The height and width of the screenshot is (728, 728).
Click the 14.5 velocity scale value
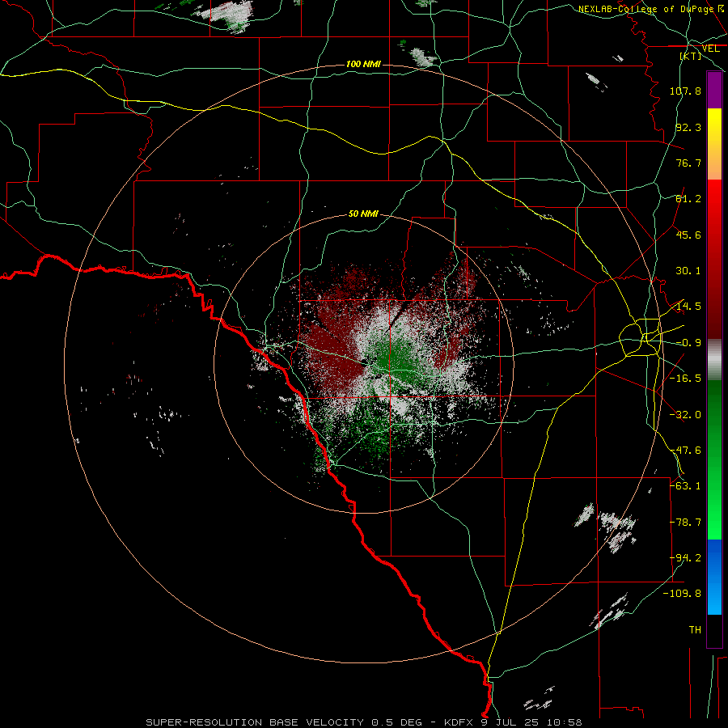688,307
